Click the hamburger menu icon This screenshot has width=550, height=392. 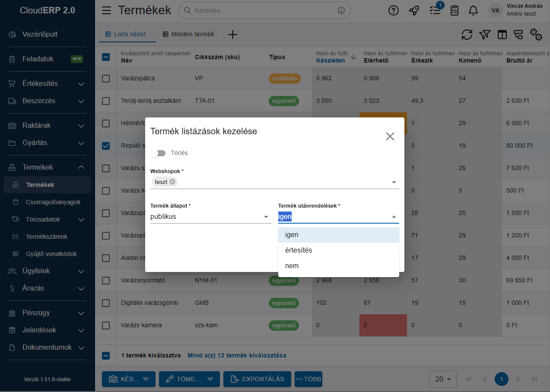tap(106, 10)
